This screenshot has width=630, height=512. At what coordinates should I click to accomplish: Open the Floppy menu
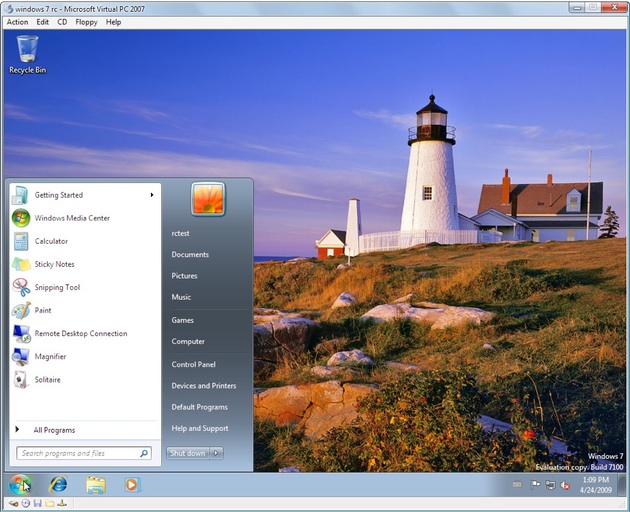coord(86,22)
